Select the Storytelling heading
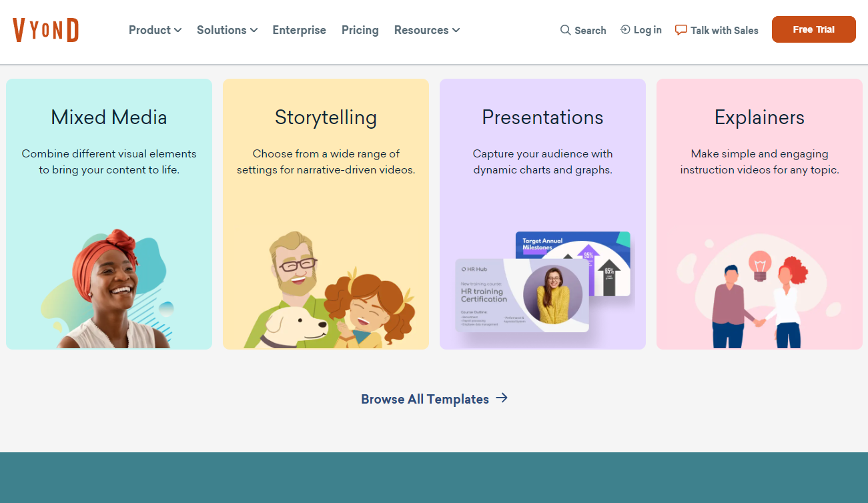 [x=326, y=117]
